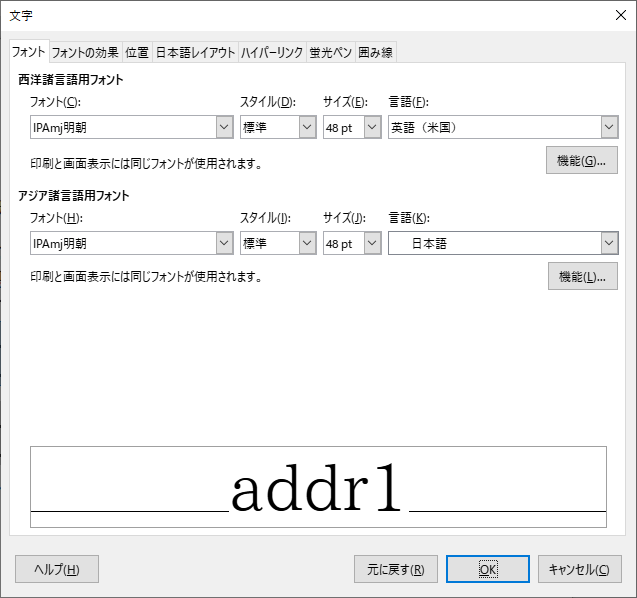Click the Asian size field showing 48 pt
Screen dimensions: 637x598
pyautogui.click(x=344, y=243)
